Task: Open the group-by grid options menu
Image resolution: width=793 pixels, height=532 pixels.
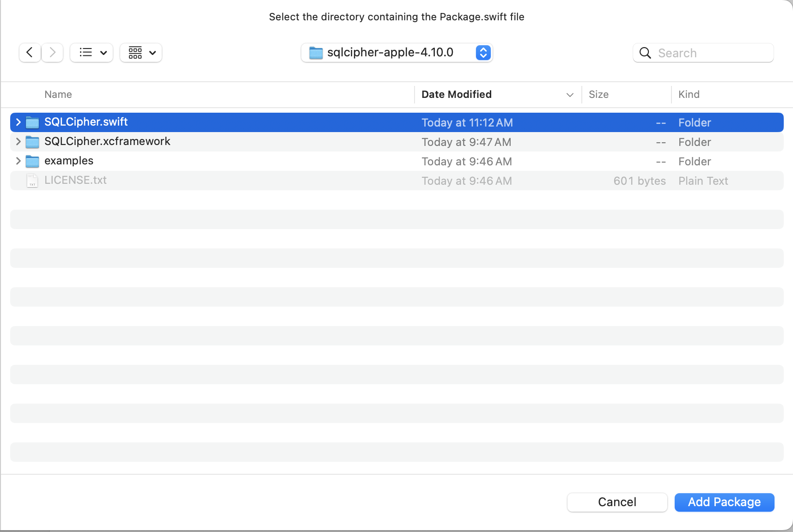Action: (x=141, y=53)
